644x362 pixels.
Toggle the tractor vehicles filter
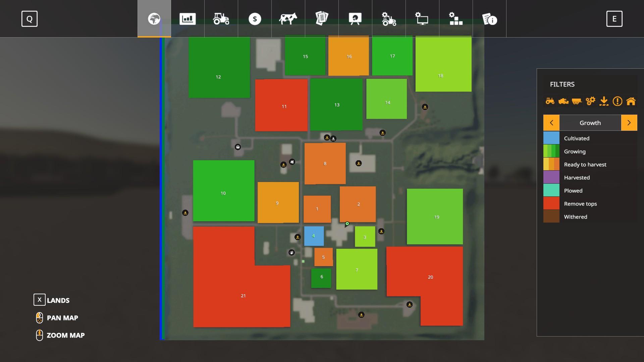pos(550,101)
